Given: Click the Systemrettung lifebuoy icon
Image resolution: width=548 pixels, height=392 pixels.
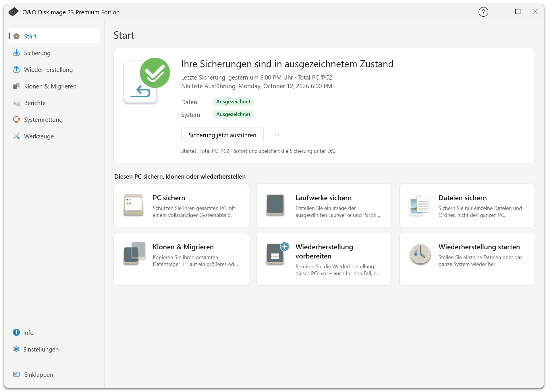Looking at the screenshot, I should pos(16,119).
